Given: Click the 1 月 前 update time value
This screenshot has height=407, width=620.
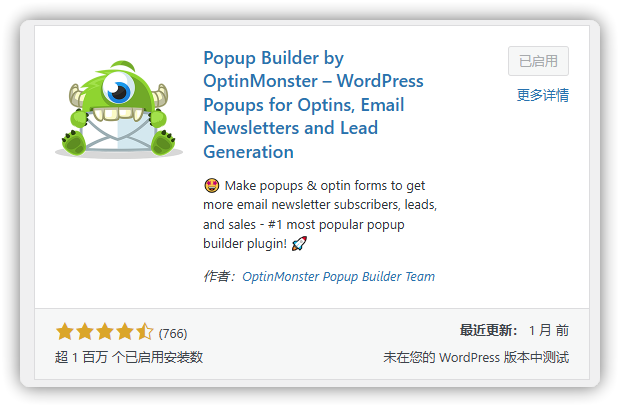Looking at the screenshot, I should click(549, 330).
